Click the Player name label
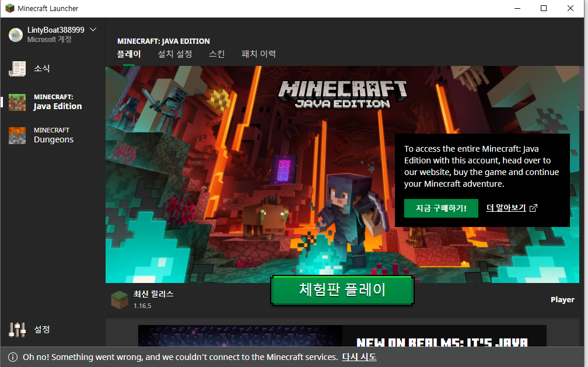The height and width of the screenshot is (367, 588). click(562, 299)
